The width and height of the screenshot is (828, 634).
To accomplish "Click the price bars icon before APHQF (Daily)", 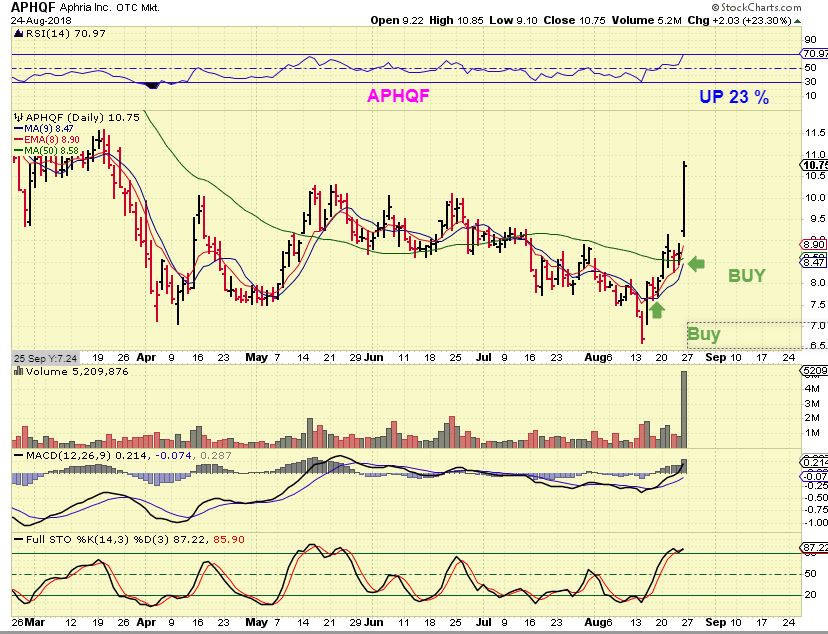I will pyautogui.click(x=18, y=117).
